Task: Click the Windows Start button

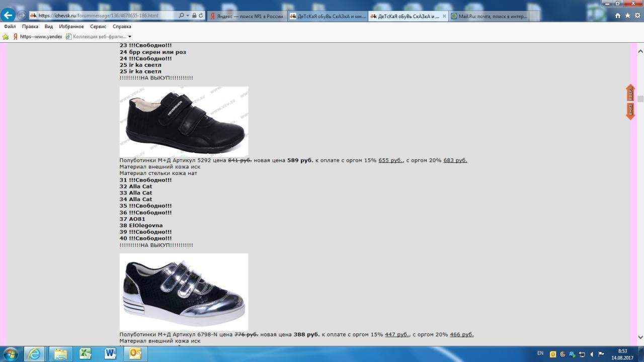Action: coord(10,353)
